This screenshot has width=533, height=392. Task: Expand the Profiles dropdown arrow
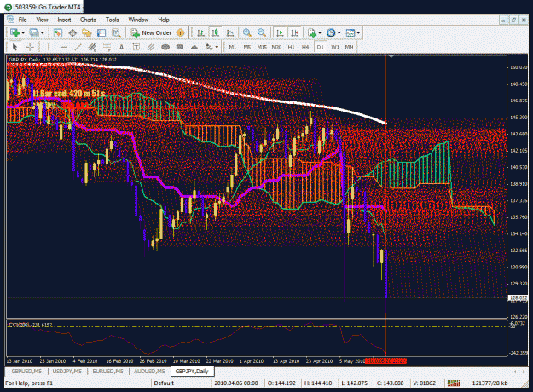coord(43,33)
